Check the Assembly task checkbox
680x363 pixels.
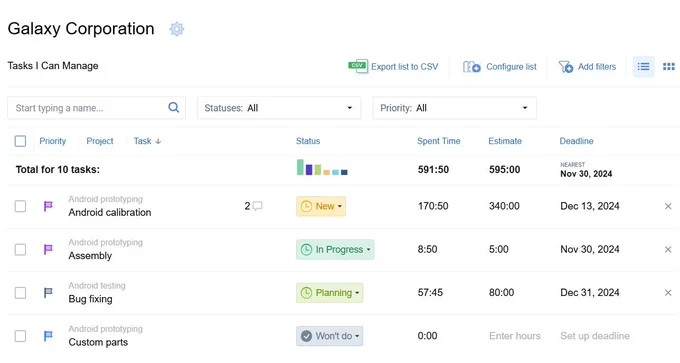(x=20, y=249)
